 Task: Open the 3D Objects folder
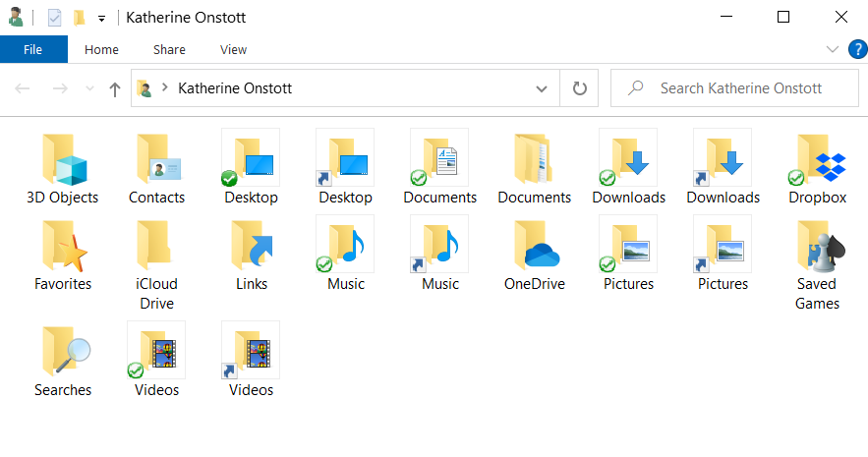point(63,169)
